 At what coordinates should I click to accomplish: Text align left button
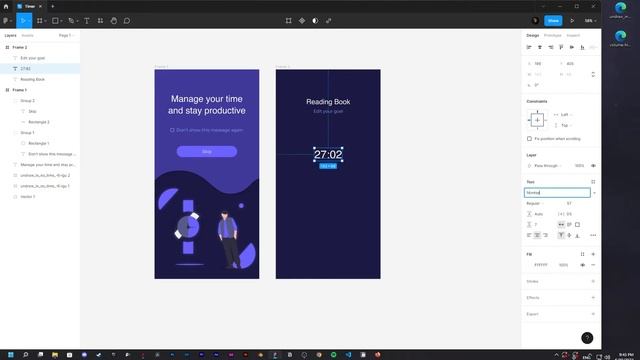click(529, 235)
